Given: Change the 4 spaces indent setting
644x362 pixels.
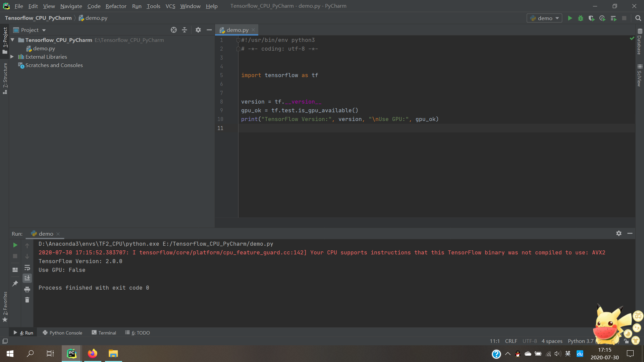Looking at the screenshot, I should click(x=552, y=341).
